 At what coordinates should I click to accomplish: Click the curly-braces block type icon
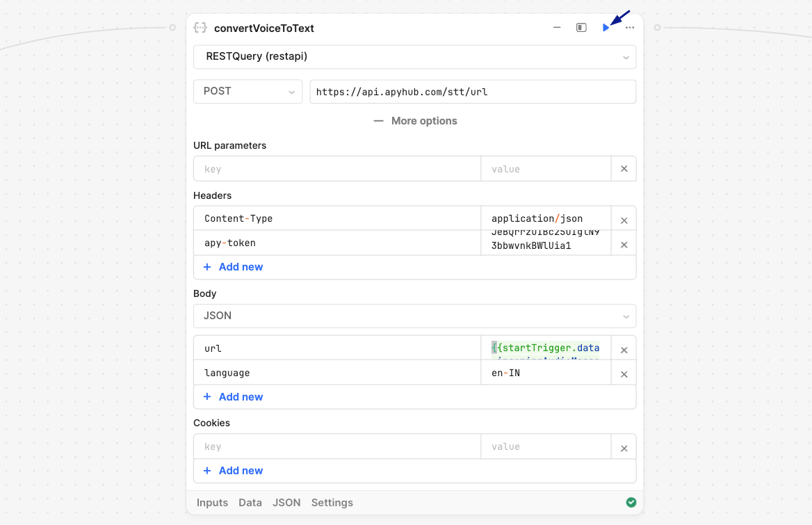[x=200, y=28]
